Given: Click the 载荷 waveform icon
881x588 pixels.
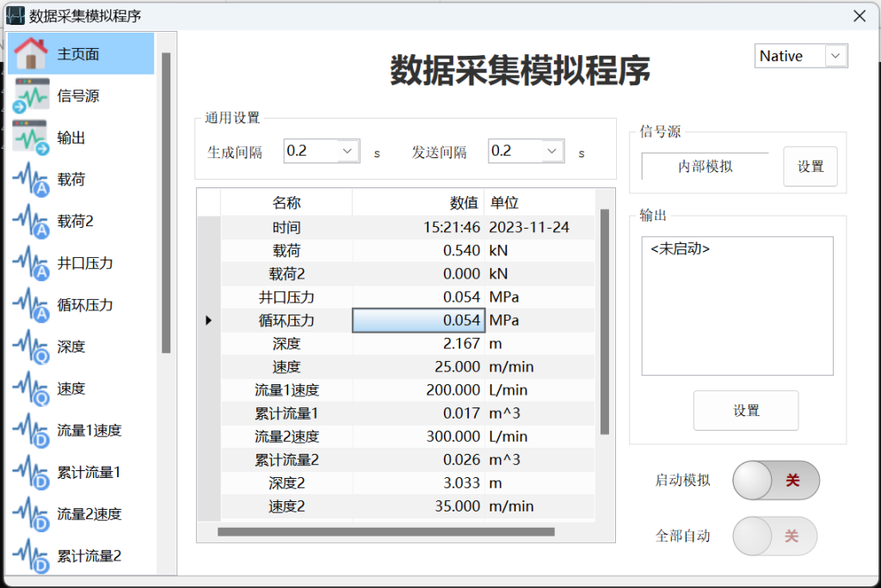Looking at the screenshot, I should tap(31, 180).
